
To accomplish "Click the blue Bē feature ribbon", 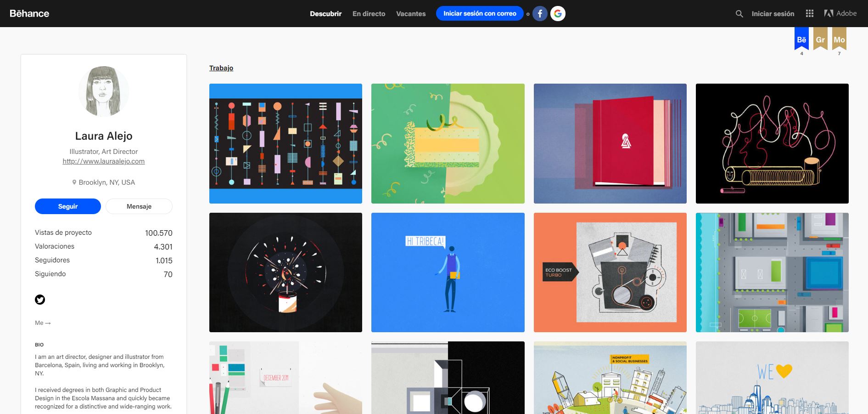I will 801,39.
